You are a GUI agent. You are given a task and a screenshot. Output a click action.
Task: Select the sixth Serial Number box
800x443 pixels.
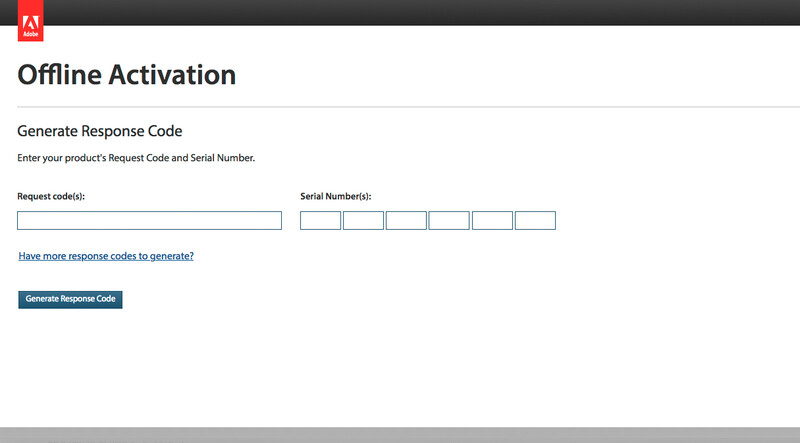535,220
